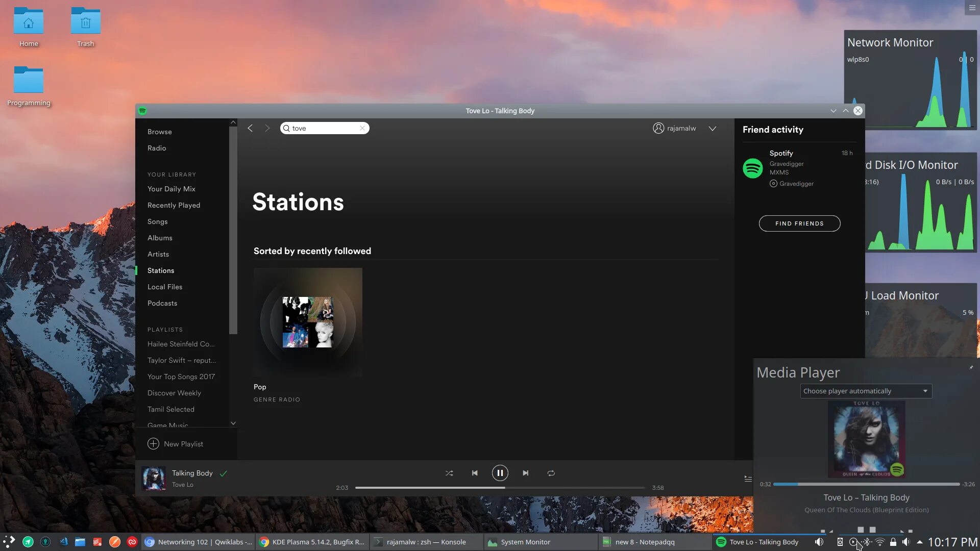The height and width of the screenshot is (551, 980).
Task: Open the Artists library
Action: pyautogui.click(x=158, y=254)
